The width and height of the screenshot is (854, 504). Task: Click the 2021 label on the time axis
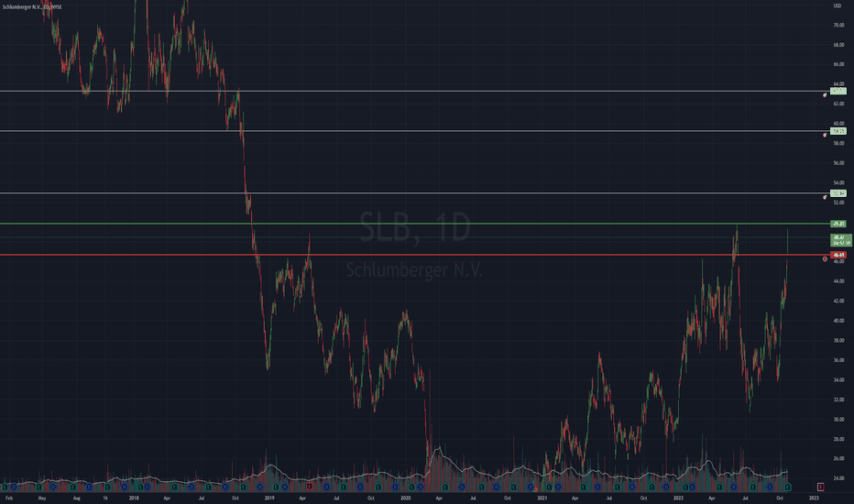(x=542, y=498)
